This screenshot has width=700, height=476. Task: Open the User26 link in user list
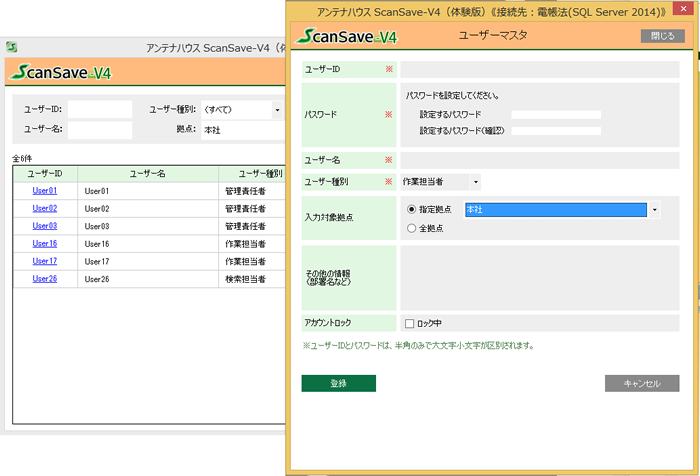click(45, 279)
